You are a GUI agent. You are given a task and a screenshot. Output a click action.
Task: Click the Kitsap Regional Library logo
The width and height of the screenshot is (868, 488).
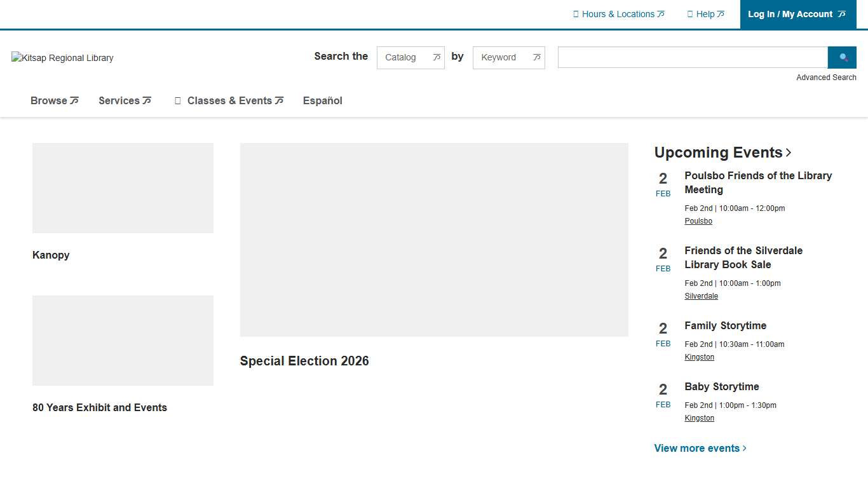pos(62,58)
